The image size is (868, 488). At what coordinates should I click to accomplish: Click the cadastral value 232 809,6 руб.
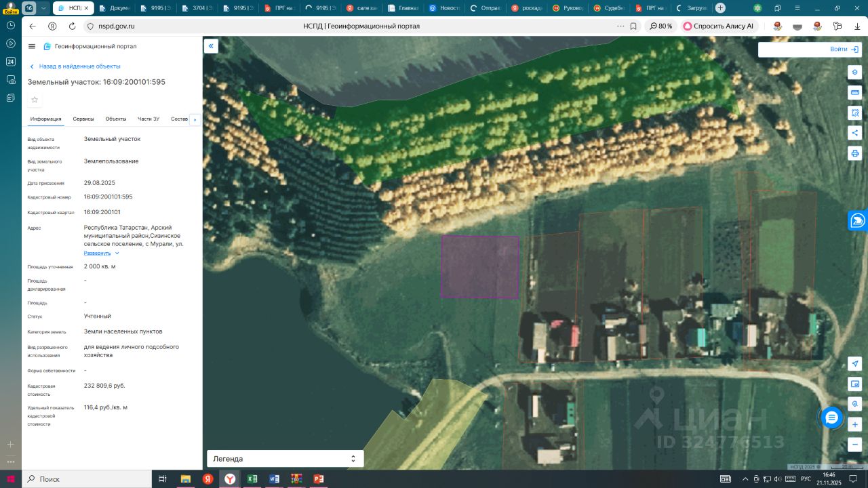pyautogui.click(x=104, y=386)
